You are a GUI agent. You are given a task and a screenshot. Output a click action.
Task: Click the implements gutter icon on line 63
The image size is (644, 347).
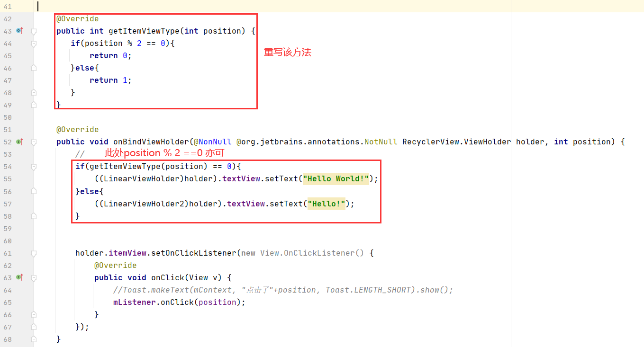pos(19,277)
